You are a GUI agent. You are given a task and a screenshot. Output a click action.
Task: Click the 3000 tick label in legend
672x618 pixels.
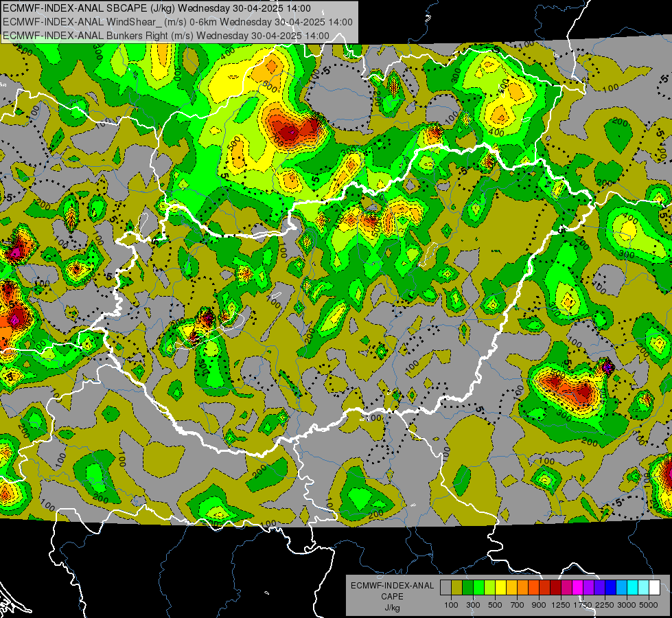coord(627,605)
